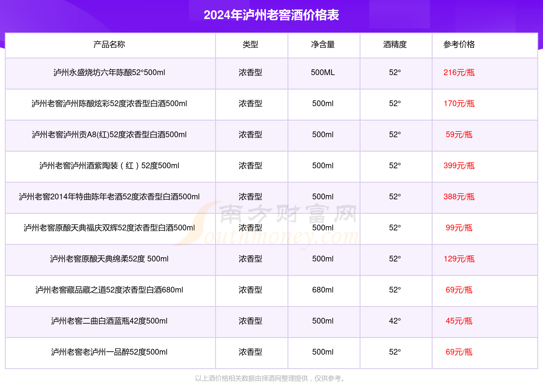Click the 42° alcohol value

tap(395, 321)
